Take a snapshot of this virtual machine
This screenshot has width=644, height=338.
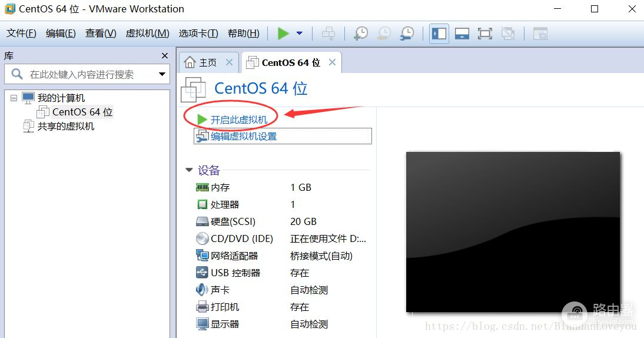pyautogui.click(x=360, y=34)
